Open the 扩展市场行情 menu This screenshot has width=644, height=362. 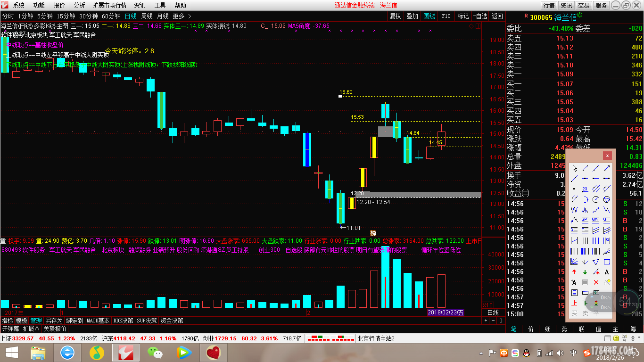tap(109, 5)
